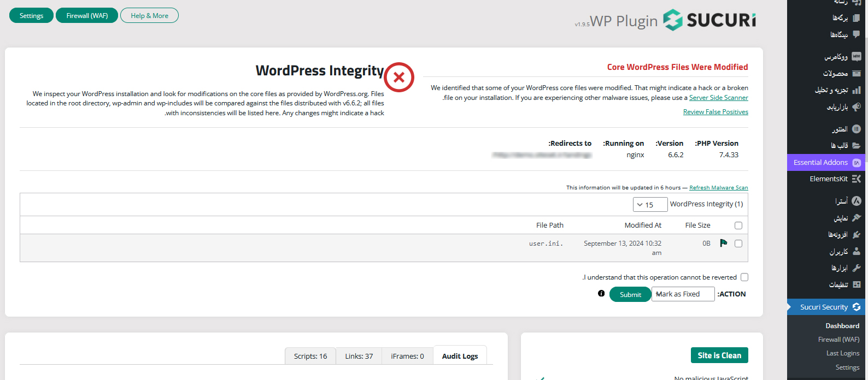Open Last Logins in Sucuri submenu

(843, 353)
